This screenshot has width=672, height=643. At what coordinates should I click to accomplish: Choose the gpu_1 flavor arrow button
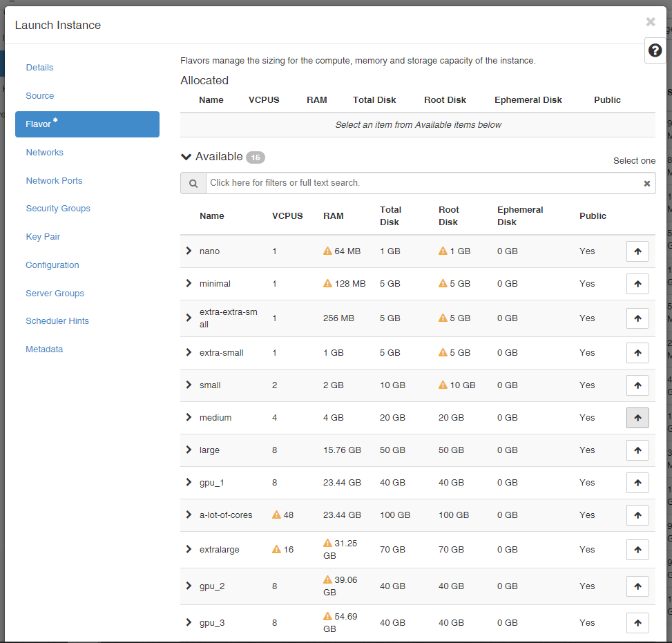pyautogui.click(x=637, y=483)
